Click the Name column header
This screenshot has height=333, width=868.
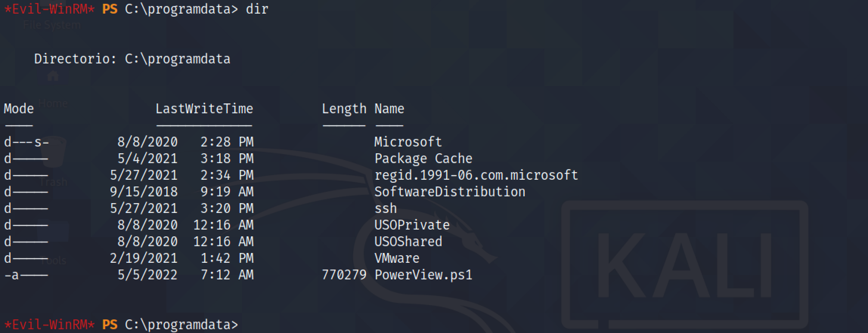tap(389, 109)
